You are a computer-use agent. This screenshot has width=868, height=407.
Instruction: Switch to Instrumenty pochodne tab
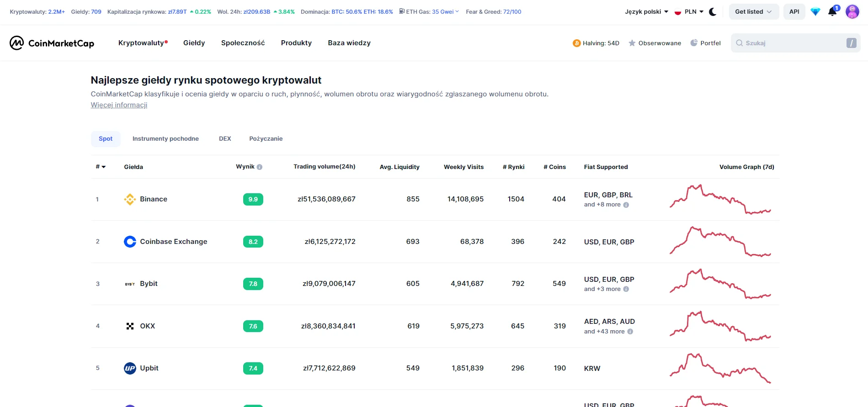(165, 139)
